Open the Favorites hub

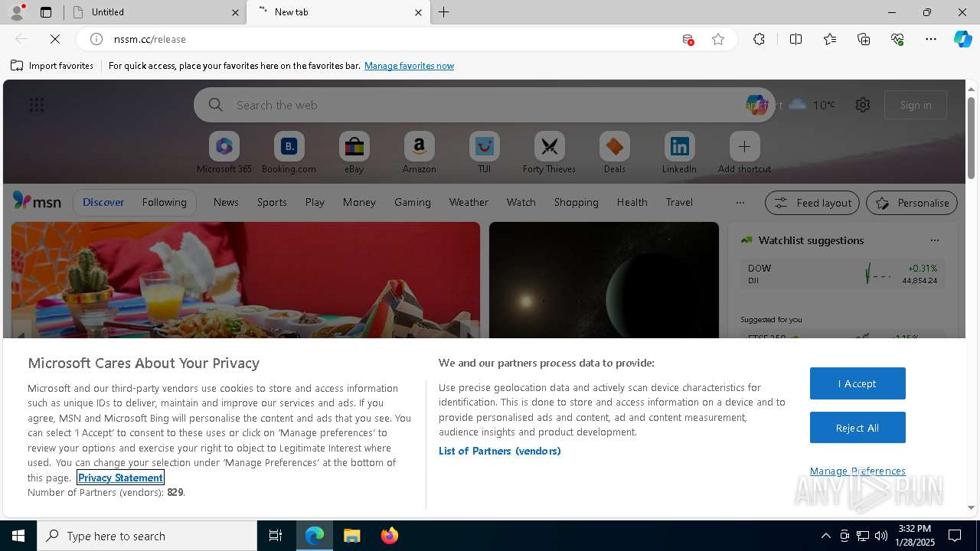[x=830, y=39]
